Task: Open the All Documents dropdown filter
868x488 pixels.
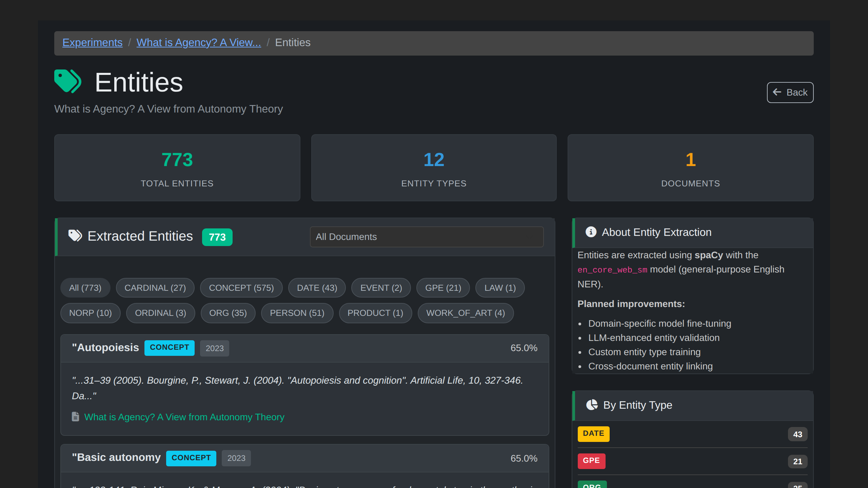Action: pos(426,237)
